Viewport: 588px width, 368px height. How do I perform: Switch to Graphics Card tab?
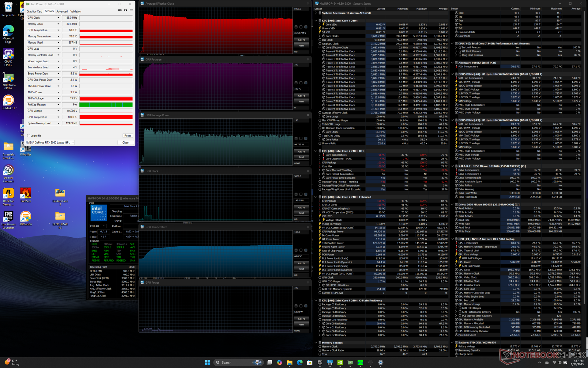coord(34,11)
